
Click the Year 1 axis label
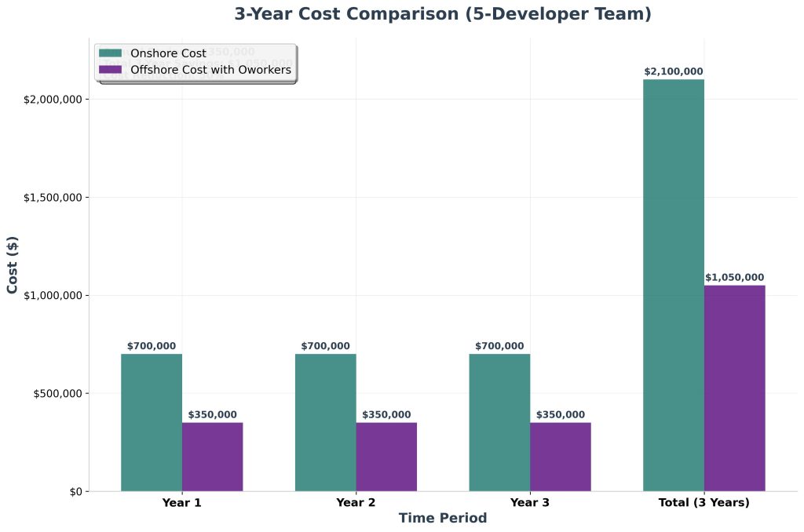[181, 502]
